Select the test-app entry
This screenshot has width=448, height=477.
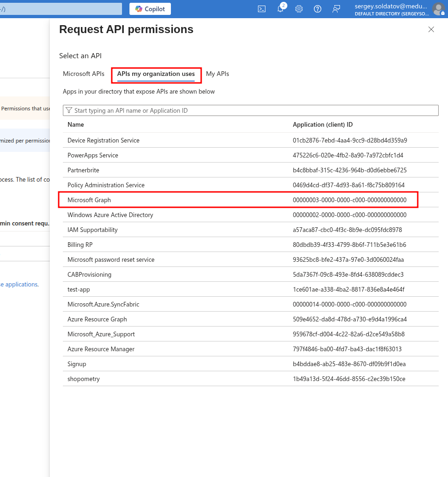(x=251, y=289)
